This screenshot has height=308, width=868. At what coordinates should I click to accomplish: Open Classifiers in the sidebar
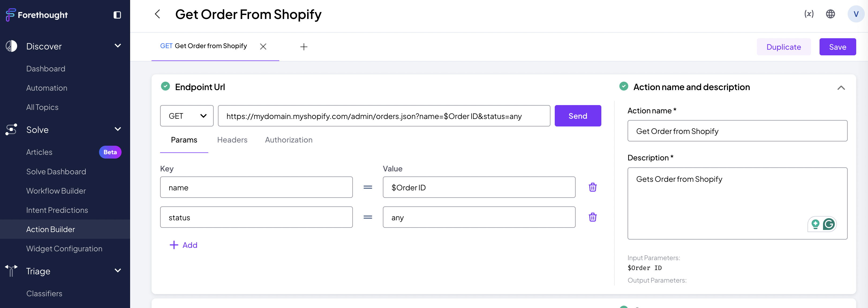[x=44, y=294]
